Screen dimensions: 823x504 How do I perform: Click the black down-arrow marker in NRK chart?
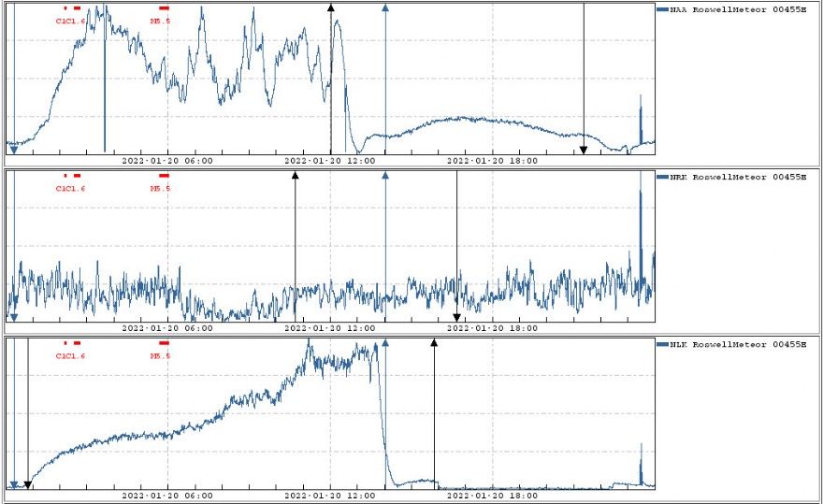click(456, 318)
